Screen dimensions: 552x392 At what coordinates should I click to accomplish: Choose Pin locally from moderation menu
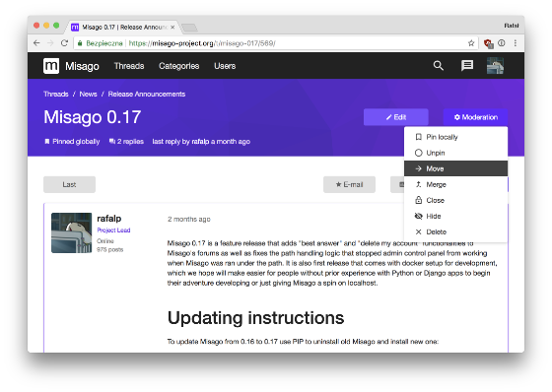click(x=455, y=137)
